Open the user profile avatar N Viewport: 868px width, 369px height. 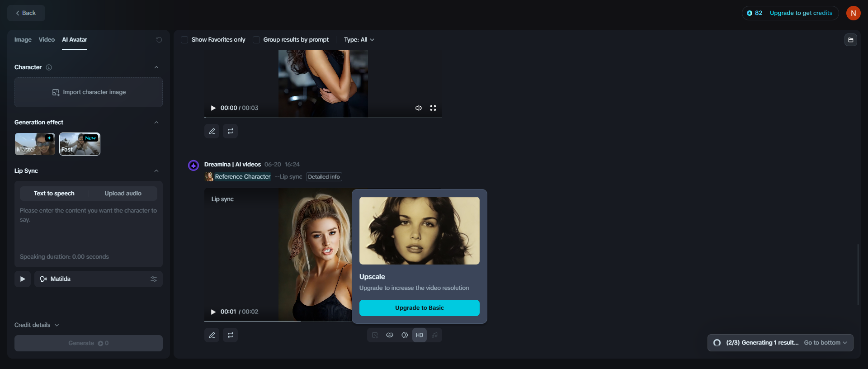coord(853,13)
